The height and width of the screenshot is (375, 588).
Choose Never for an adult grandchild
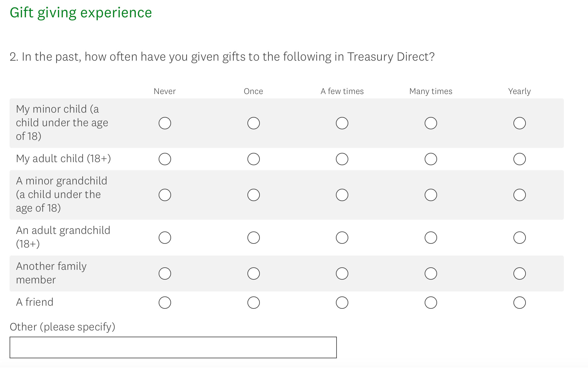165,238
